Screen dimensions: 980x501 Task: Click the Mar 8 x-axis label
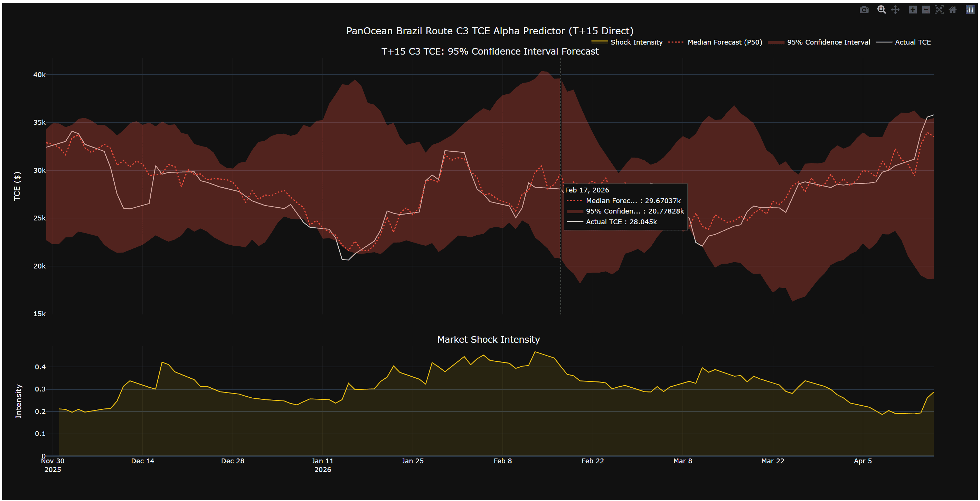683,461
